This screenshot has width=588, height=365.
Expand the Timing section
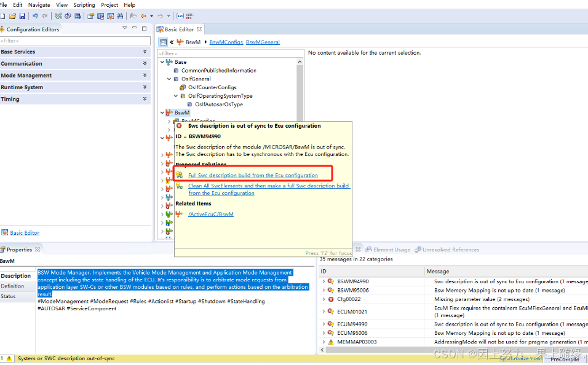(145, 99)
